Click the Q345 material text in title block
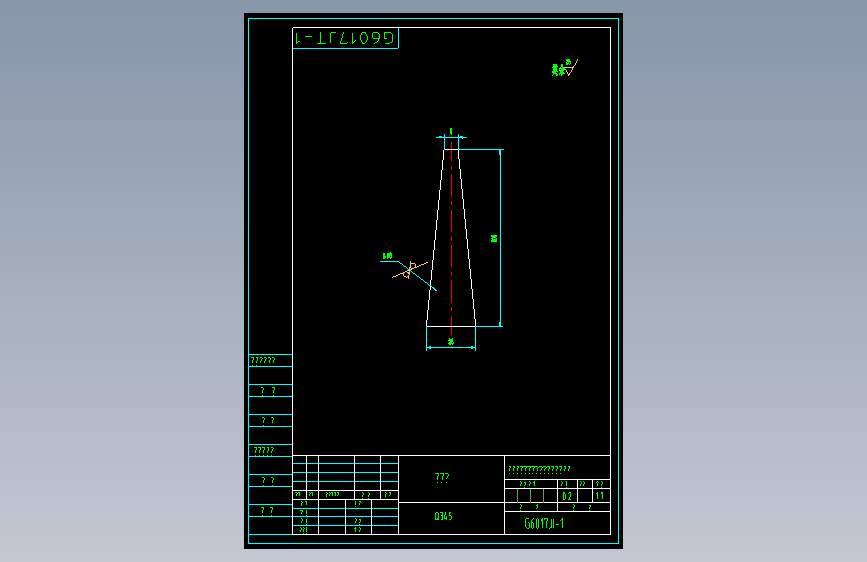The image size is (867, 562). coord(443,516)
